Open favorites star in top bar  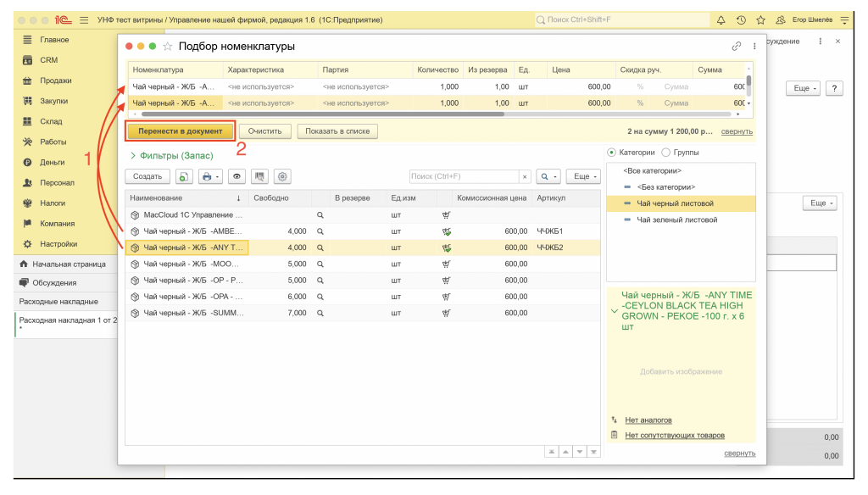click(760, 20)
